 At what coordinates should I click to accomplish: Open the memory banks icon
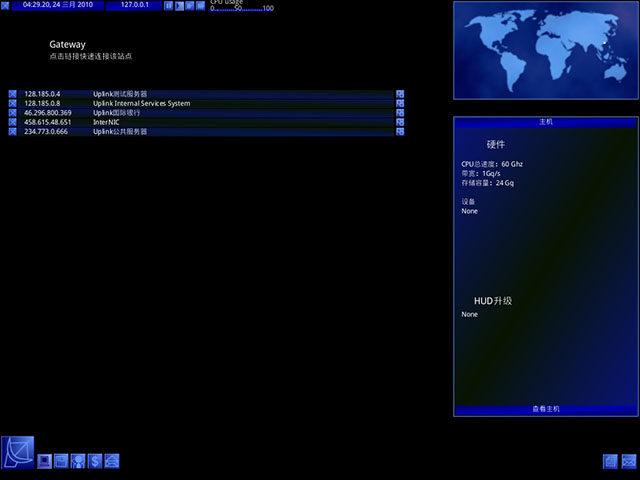[x=61, y=461]
